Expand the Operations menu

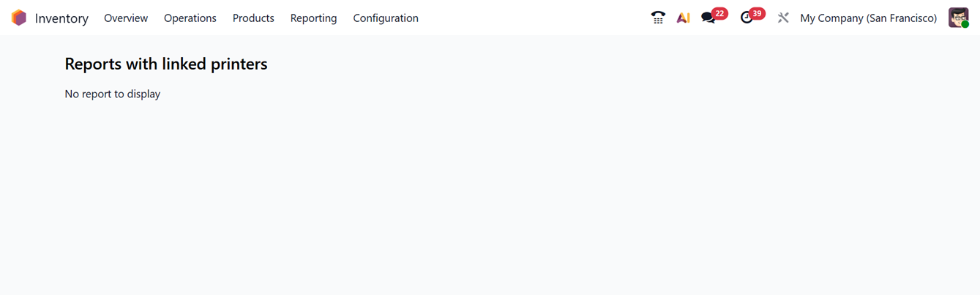(x=190, y=18)
